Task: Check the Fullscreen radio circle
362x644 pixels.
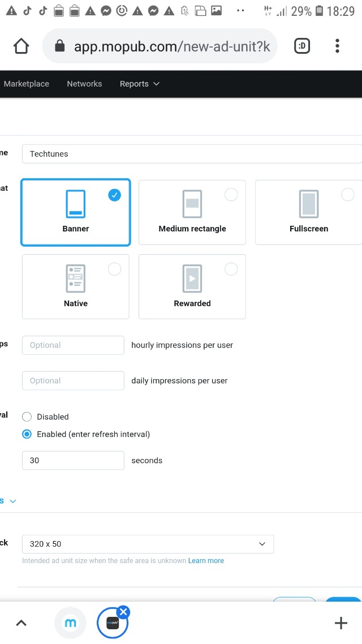Action: 348,195
